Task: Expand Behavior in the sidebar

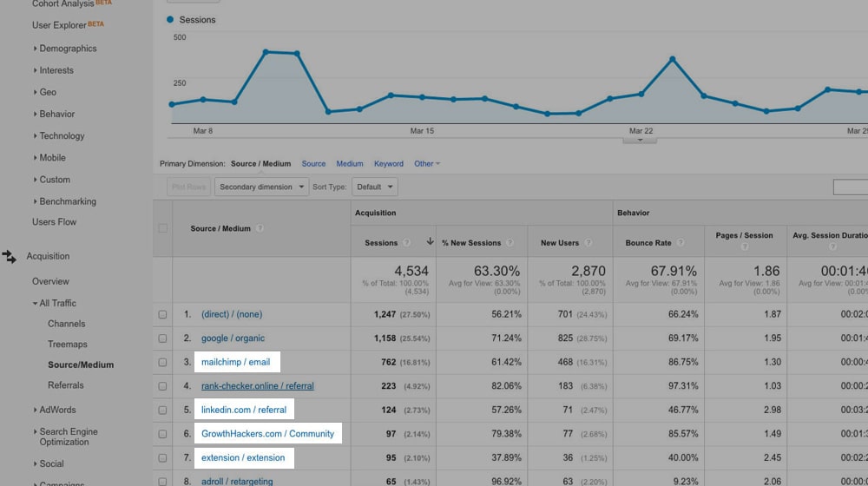Action: (54, 114)
